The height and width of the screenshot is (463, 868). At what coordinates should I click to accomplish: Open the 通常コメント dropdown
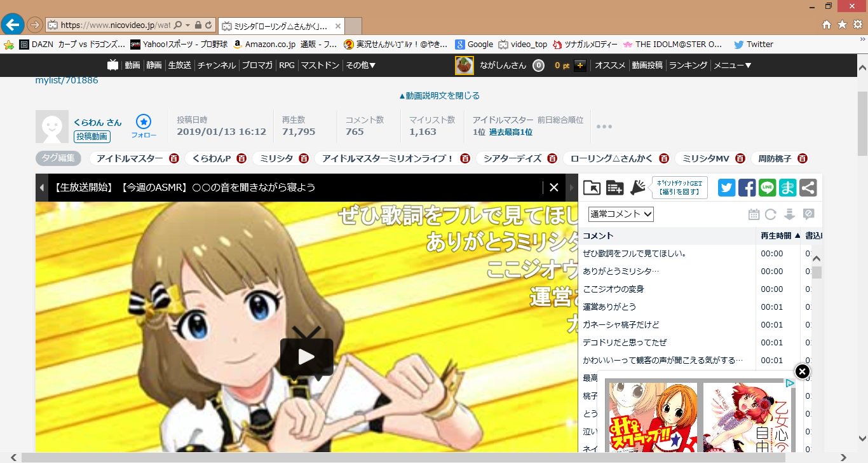621,214
